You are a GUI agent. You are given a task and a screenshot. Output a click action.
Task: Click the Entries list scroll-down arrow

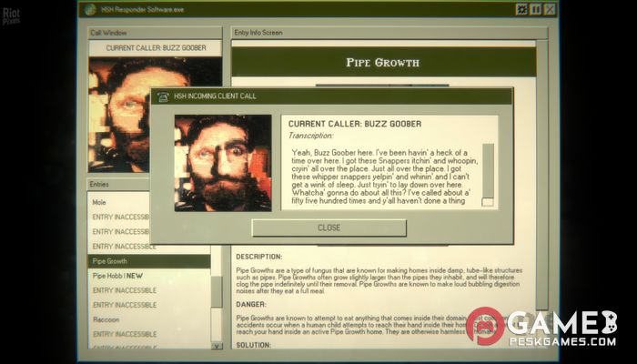(217, 346)
